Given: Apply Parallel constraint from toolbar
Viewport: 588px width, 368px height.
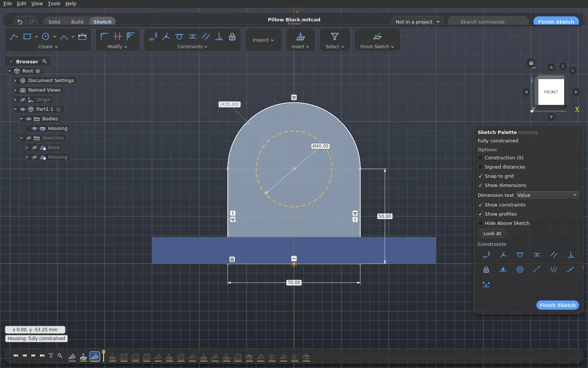Looking at the screenshot, I should (206, 36).
